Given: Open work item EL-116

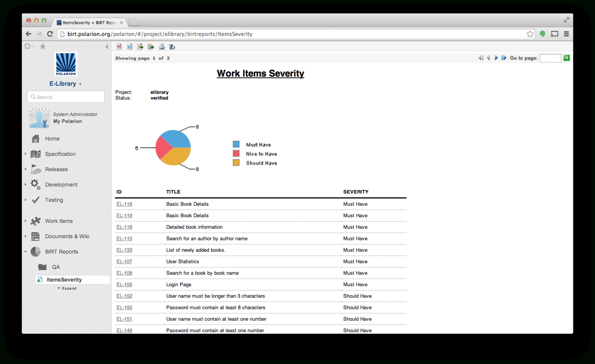Looking at the screenshot, I should coord(124,204).
